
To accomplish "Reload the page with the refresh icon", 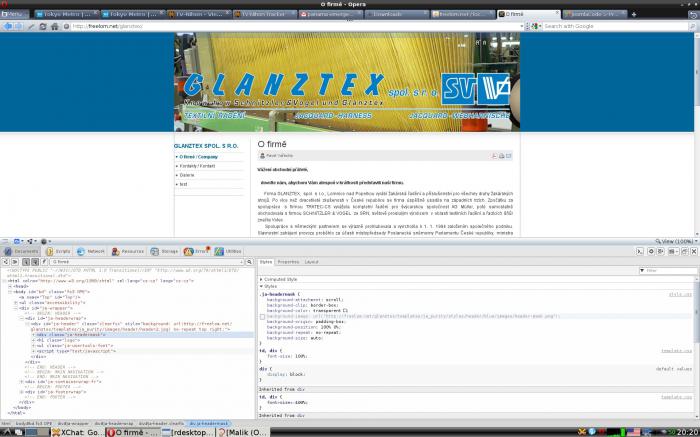I will [x=43, y=26].
